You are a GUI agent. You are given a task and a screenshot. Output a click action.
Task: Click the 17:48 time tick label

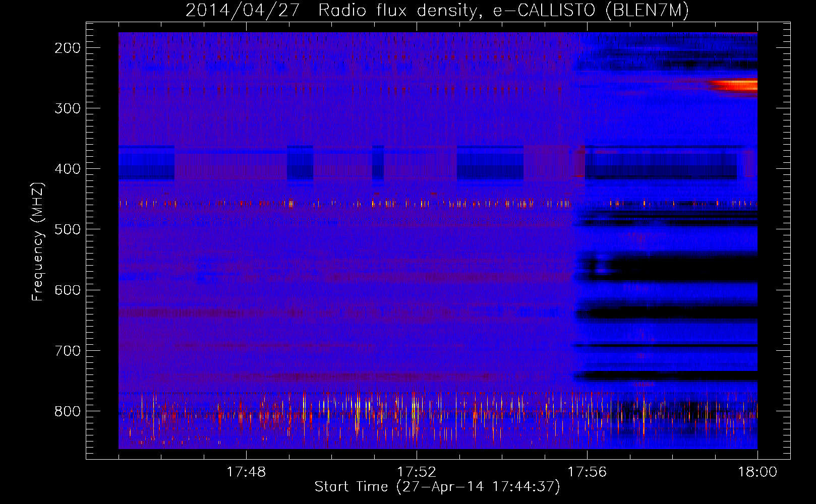(246, 472)
